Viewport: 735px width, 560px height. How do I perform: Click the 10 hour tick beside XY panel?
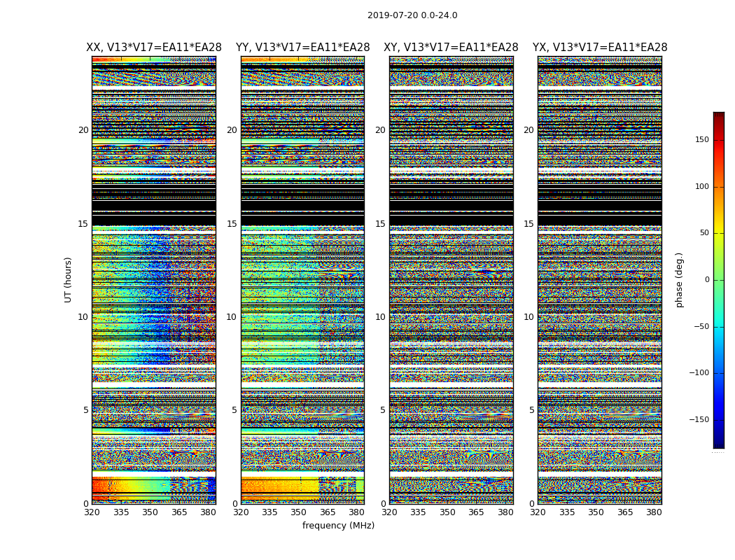[x=381, y=317]
